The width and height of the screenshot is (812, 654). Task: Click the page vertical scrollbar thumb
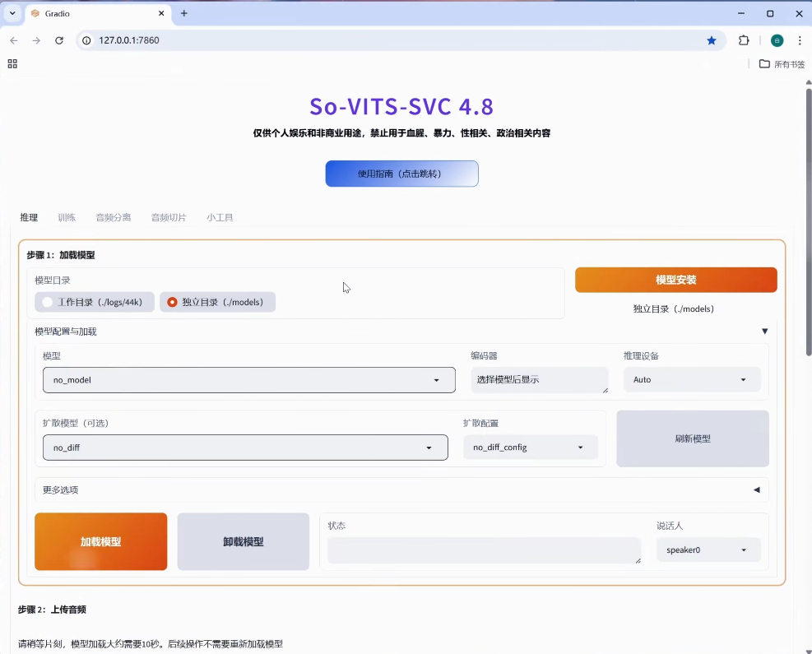(x=809, y=222)
